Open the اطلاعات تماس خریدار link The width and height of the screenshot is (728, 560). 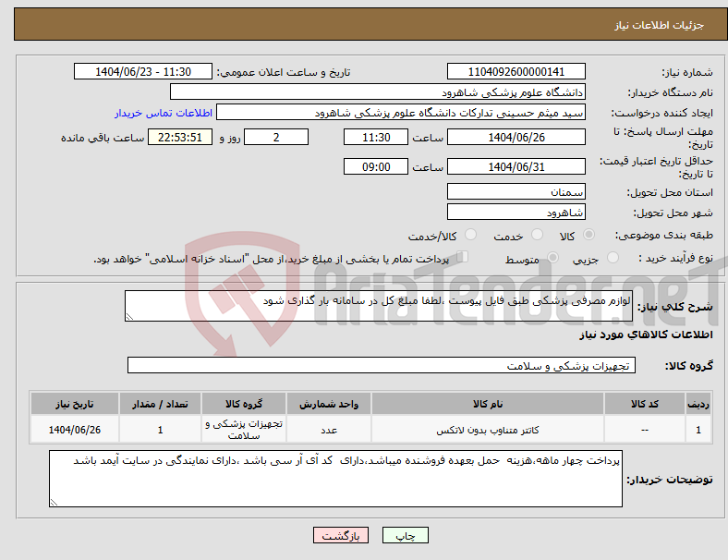point(164,113)
